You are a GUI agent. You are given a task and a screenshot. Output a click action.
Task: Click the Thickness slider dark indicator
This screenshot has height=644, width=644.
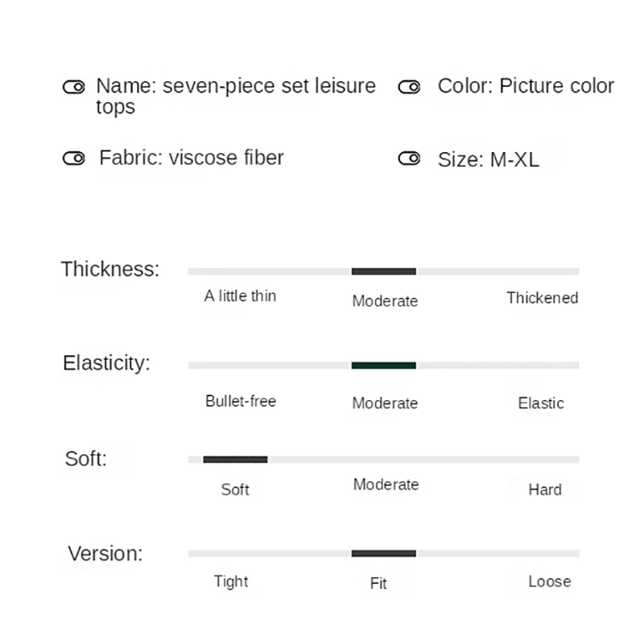384,271
